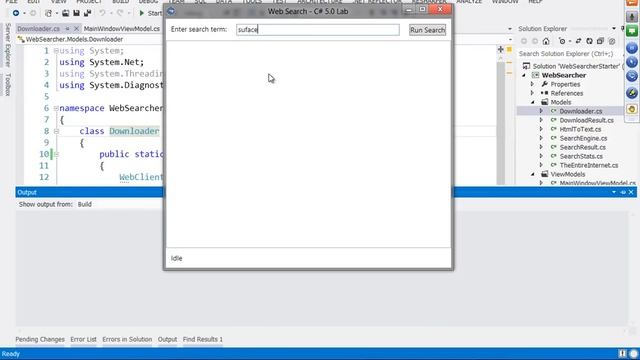Screen dimensions: 640x360
Task: Click the Open File toolbar icon
Action: pyautogui.click(x=65, y=13)
